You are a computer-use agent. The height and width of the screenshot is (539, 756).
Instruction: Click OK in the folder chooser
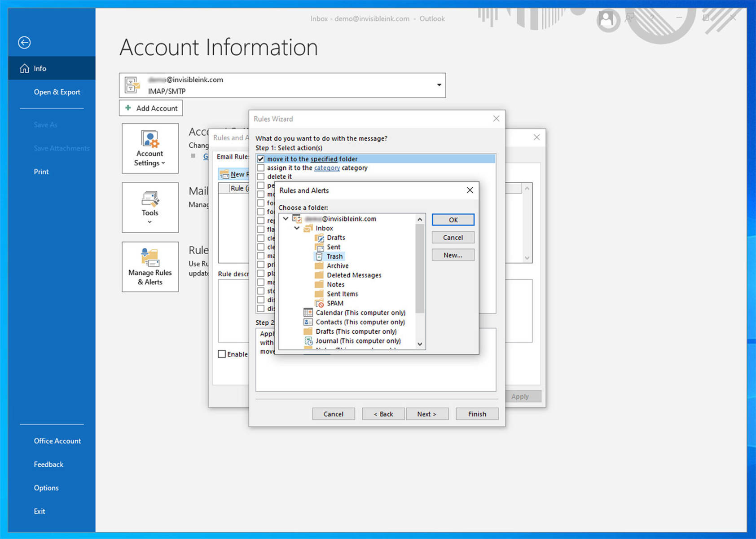(453, 220)
